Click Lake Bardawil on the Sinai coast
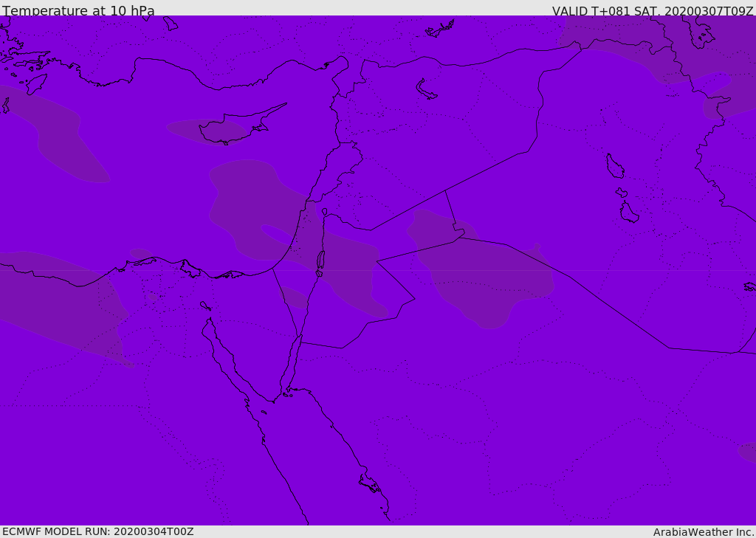 pyautogui.click(x=230, y=275)
